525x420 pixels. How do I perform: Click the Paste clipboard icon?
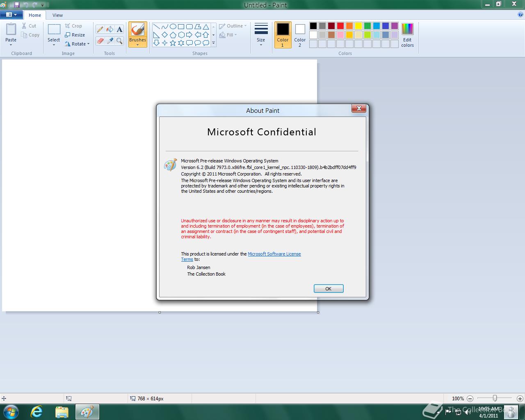pyautogui.click(x=11, y=29)
